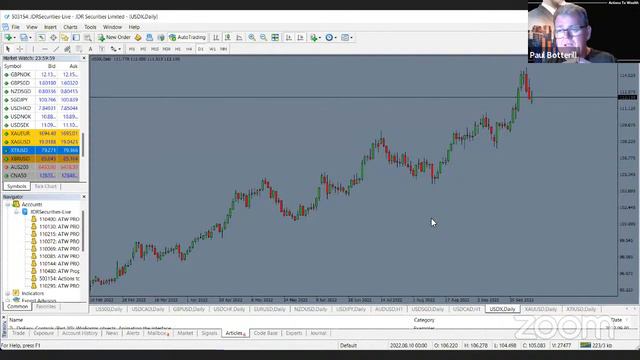Select the Trendline drawing tool
The width and height of the screenshot is (640, 360).
pos(56,49)
